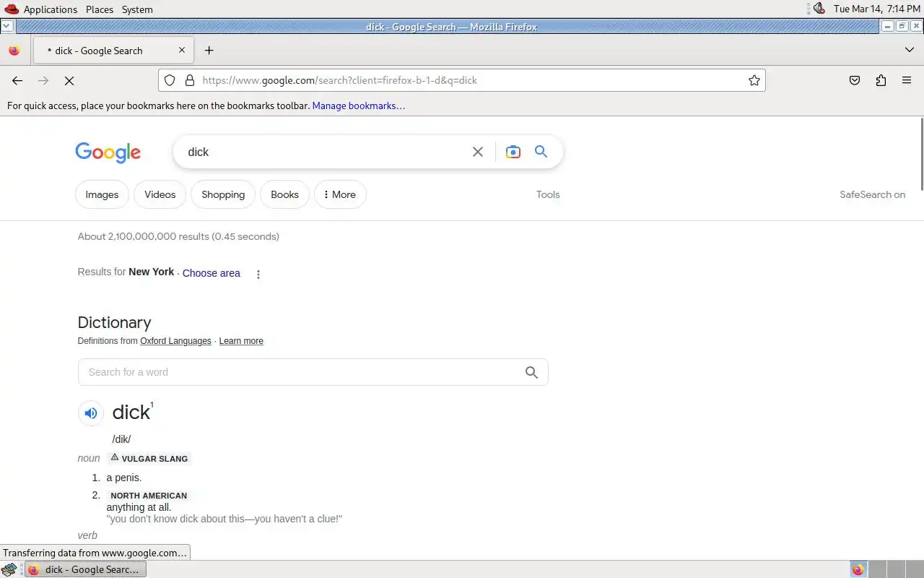Switch to the Shopping results filter
The width and height of the screenshot is (924, 578).
click(223, 194)
